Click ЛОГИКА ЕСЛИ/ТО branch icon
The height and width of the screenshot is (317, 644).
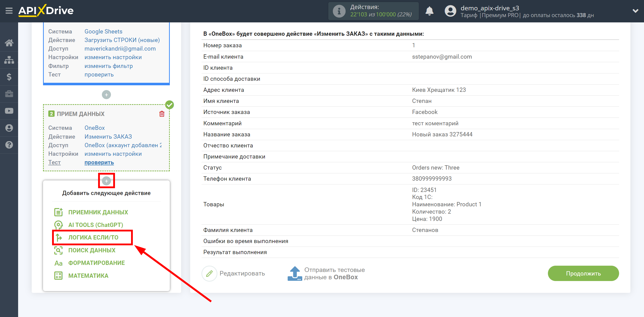[59, 237]
